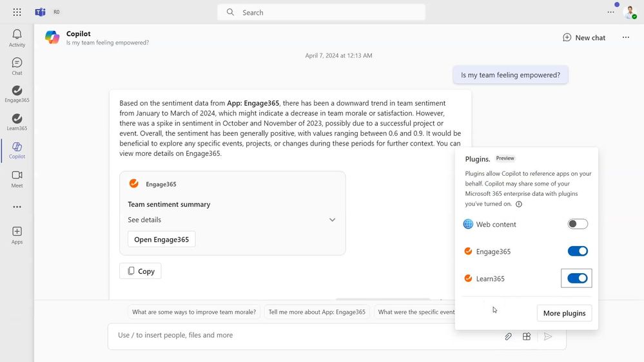
Task: Open more sidebar apps ellipsis
Action: 17,207
